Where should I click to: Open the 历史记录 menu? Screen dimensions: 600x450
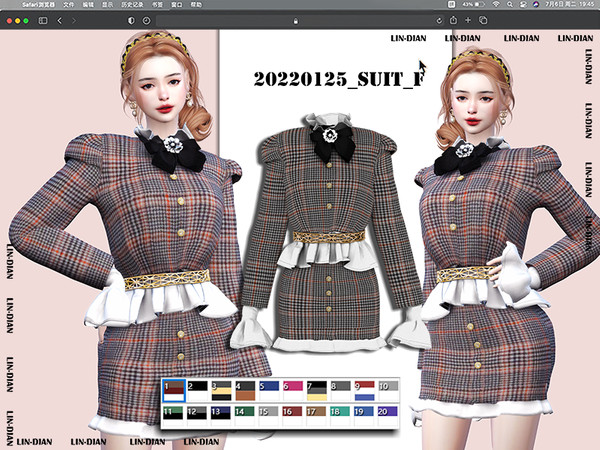(132, 5)
